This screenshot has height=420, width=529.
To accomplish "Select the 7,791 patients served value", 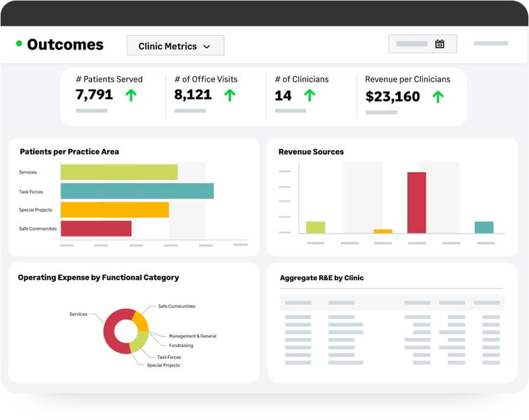I will click(94, 95).
